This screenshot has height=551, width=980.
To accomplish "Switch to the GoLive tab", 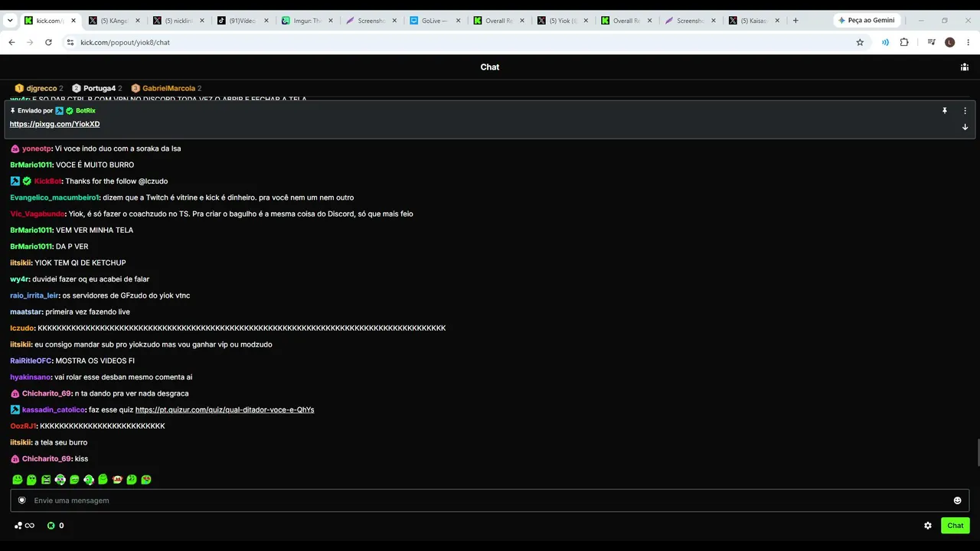I will click(436, 21).
